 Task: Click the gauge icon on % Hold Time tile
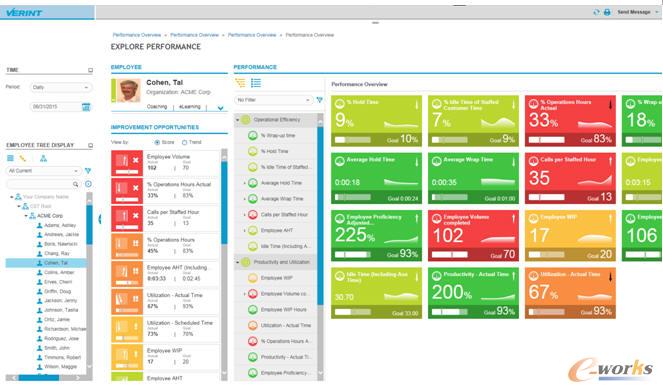click(x=340, y=104)
